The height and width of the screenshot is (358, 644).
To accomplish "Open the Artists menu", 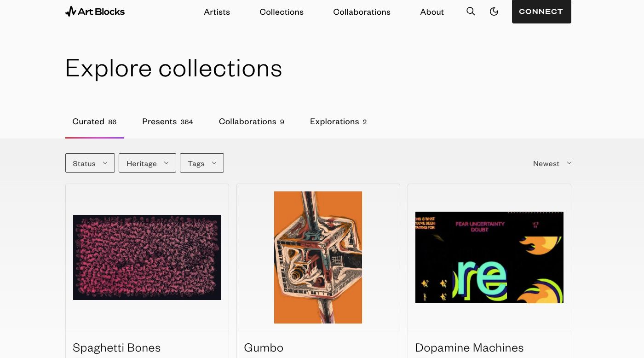I will [217, 12].
